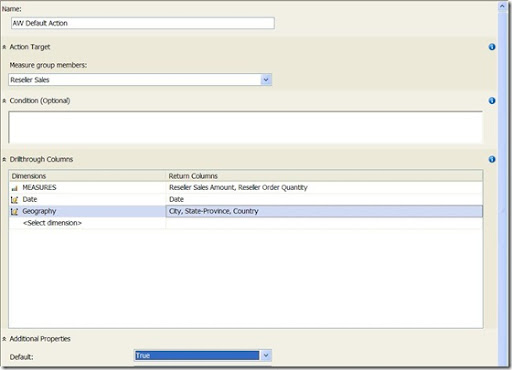Open the Measure group members dropdown
The image size is (512, 370).
[266, 80]
